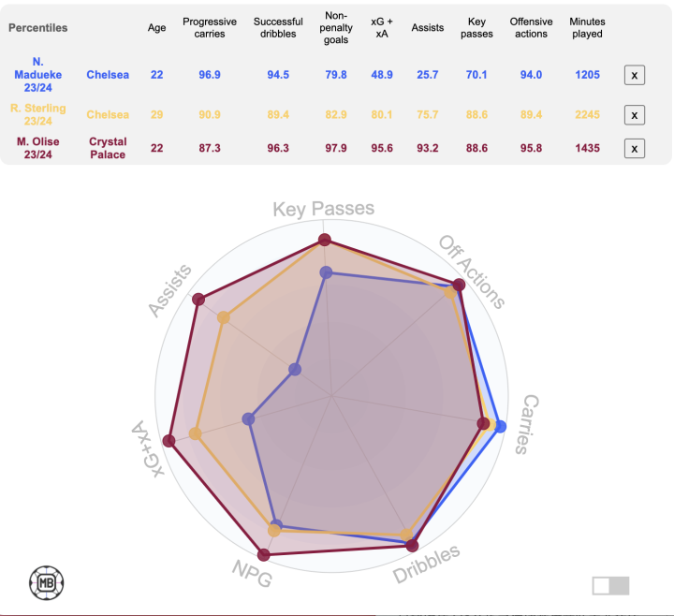
Task: Click Madueke's blue Assists data point
Action: tap(295, 369)
